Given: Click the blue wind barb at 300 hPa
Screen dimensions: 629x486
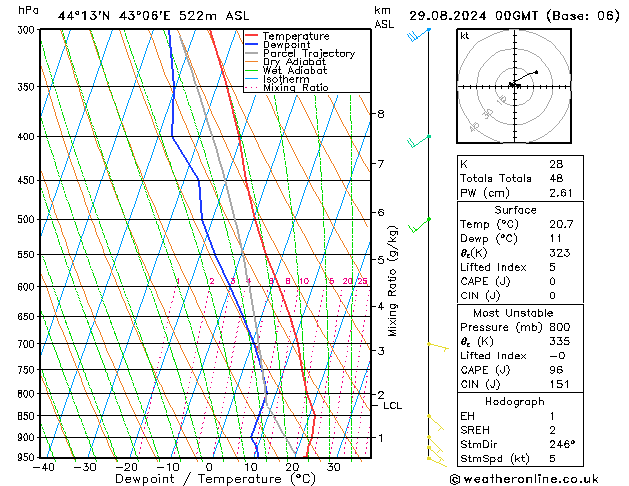Looking at the screenshot, I should [418, 35].
